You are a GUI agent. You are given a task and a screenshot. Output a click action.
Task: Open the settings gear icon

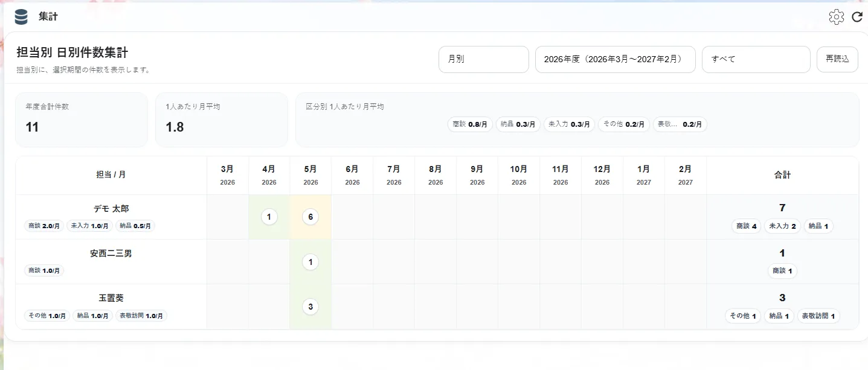[837, 17]
